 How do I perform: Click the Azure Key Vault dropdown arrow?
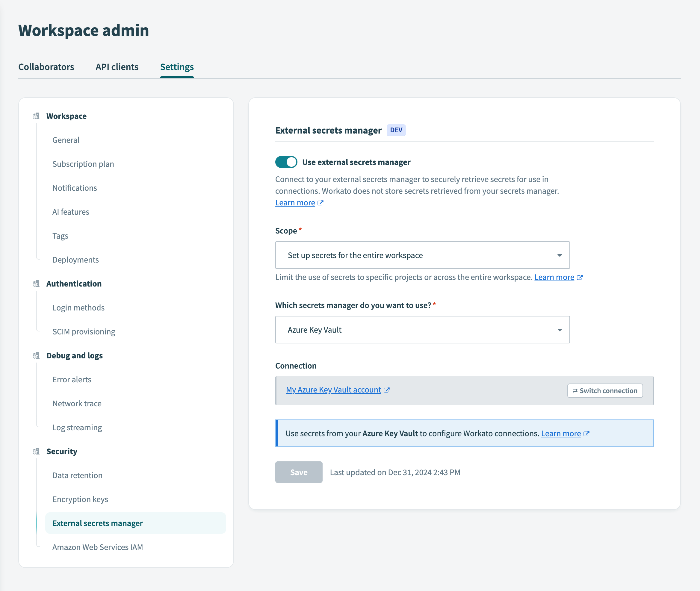tap(560, 330)
